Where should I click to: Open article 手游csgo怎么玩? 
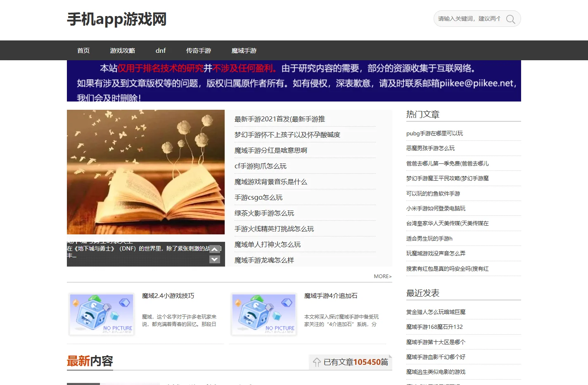coord(258,197)
